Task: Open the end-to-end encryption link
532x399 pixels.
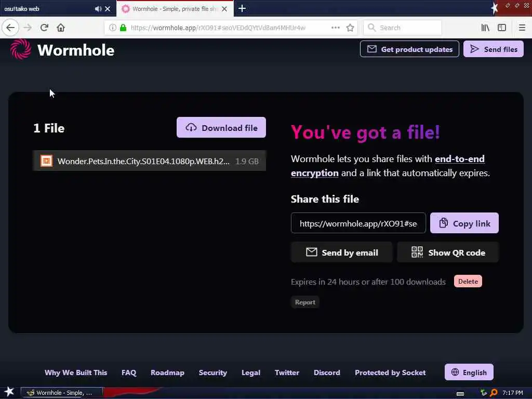Action: [388, 166]
